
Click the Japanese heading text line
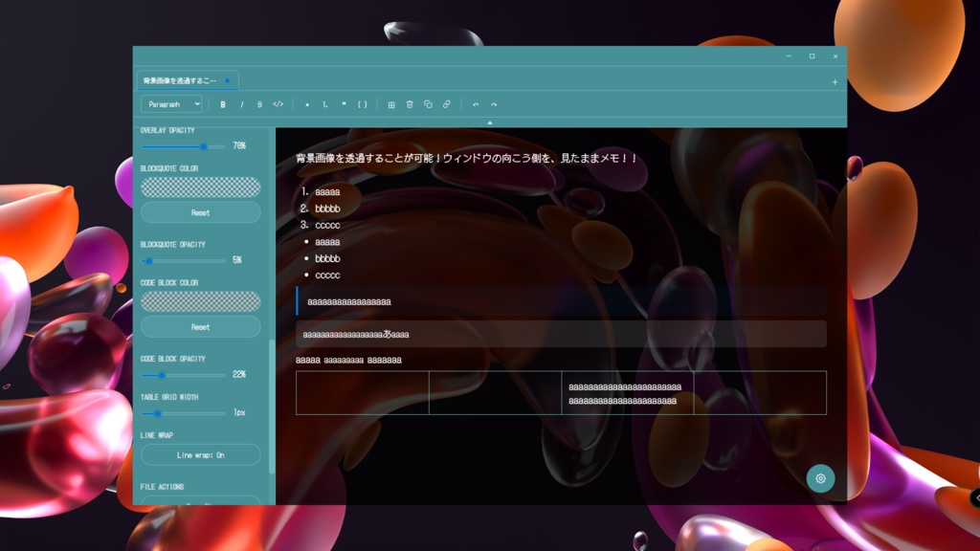coord(466,158)
